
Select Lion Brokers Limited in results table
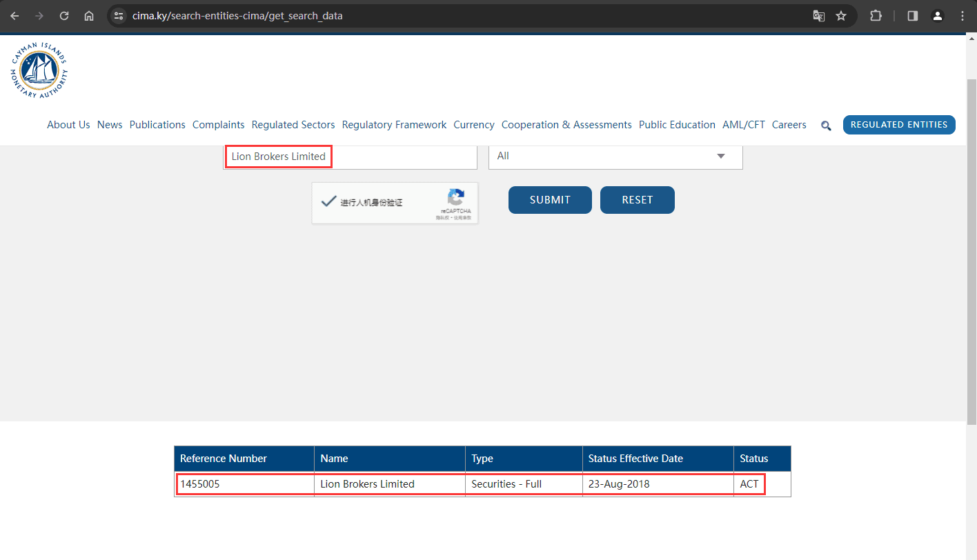390,484
